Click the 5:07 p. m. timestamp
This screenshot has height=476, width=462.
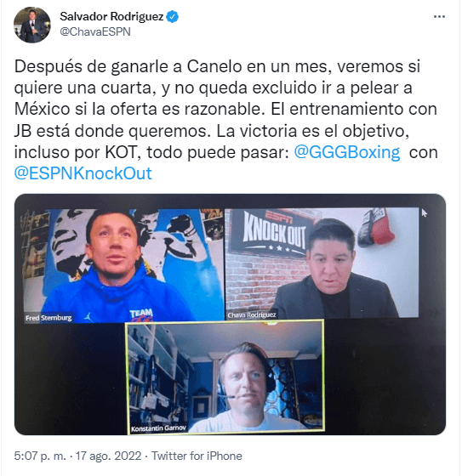[40, 456]
